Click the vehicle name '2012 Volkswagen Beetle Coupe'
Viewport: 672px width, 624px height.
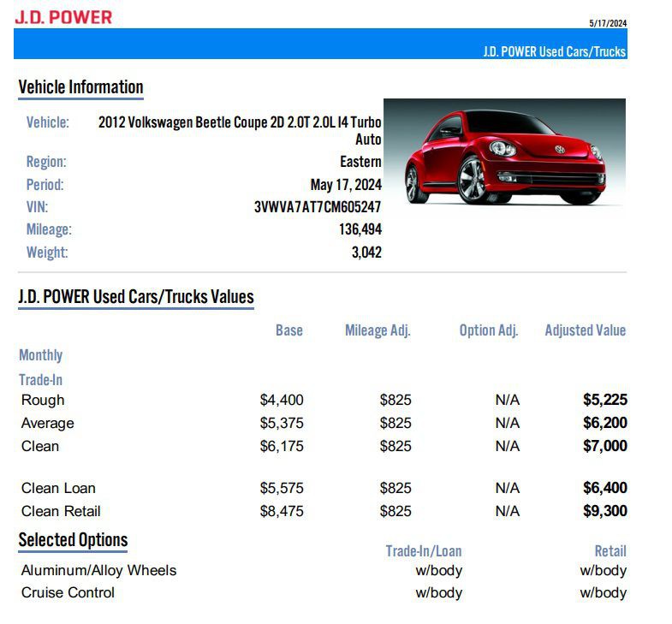(x=182, y=122)
